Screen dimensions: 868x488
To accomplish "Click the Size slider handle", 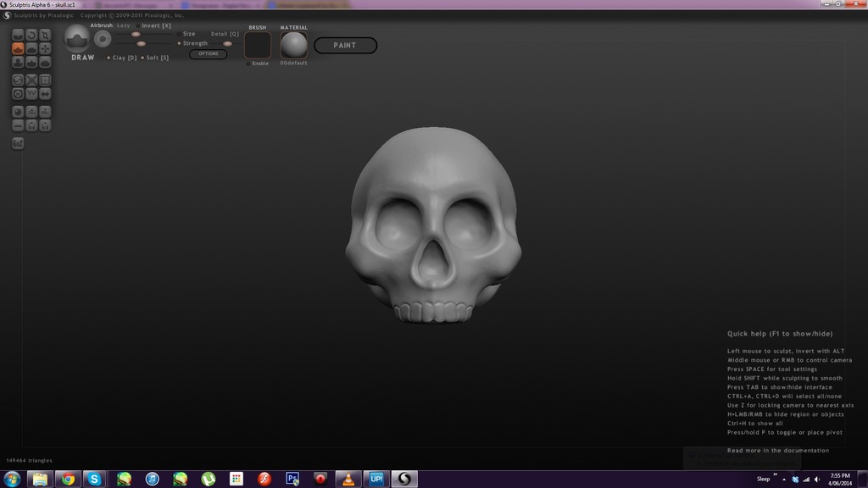I will click(x=136, y=34).
